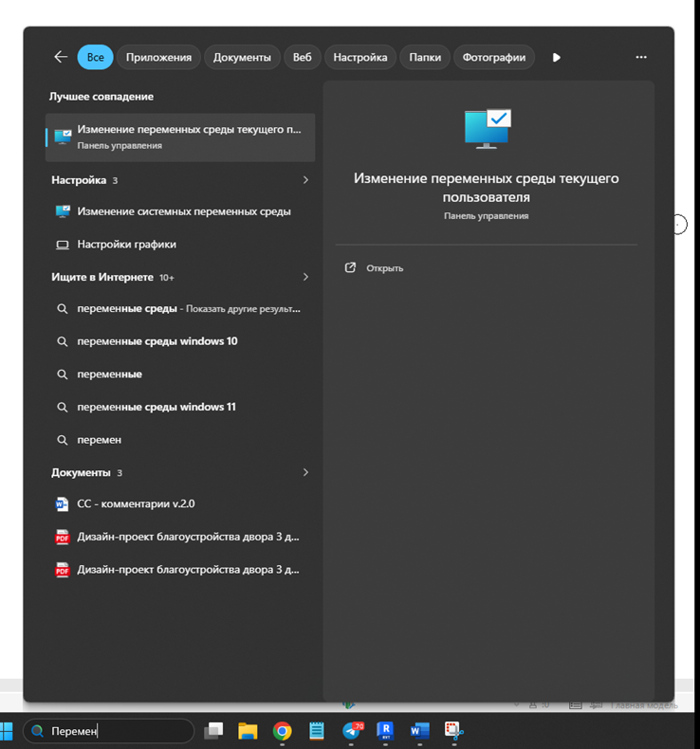The width and height of the screenshot is (700, 749).
Task: Open the three-dots options menu
Action: point(641,57)
